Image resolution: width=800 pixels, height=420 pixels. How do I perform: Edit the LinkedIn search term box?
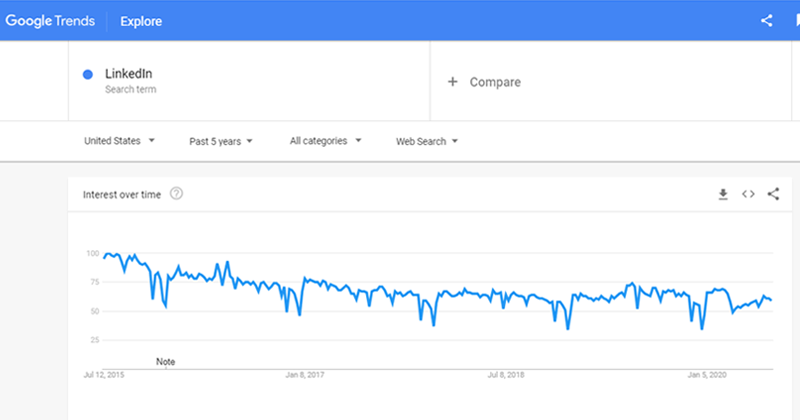point(249,81)
